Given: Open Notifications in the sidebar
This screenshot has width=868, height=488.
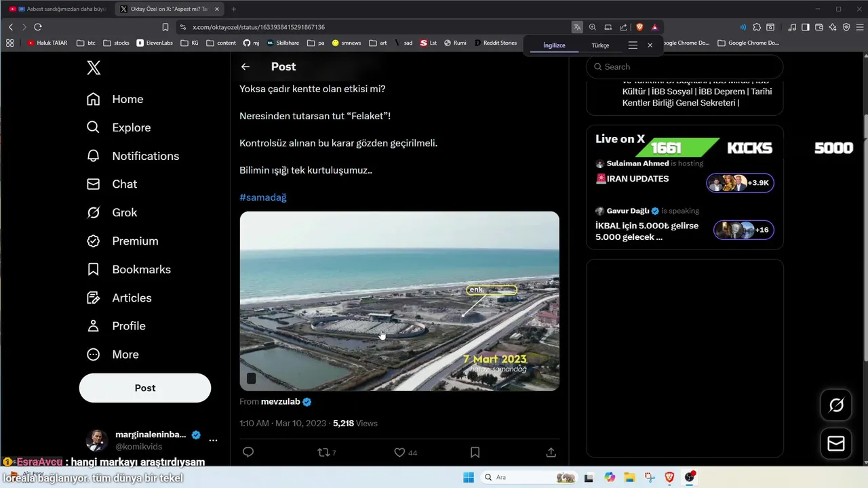Looking at the screenshot, I should coord(133,156).
